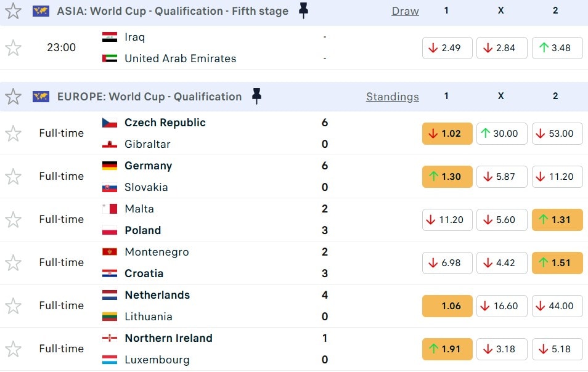Open the Standings link for Europe qualification
588x372 pixels.
tap(392, 97)
